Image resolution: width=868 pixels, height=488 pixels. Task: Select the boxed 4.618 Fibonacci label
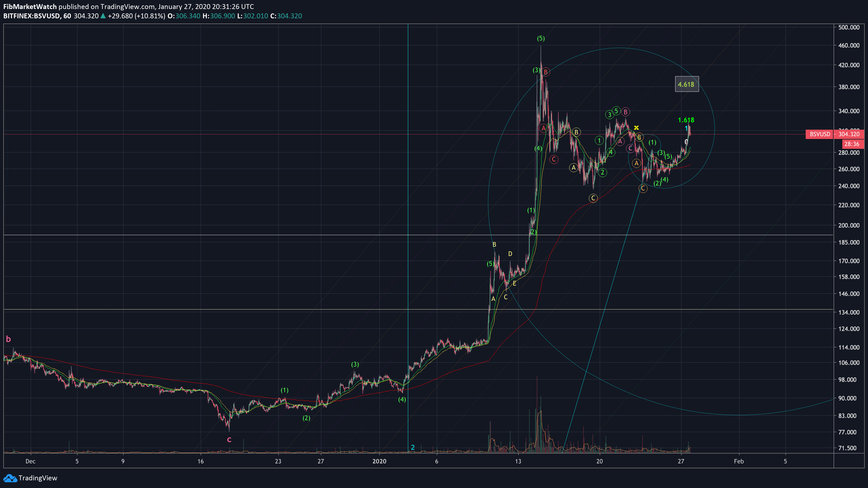pos(687,84)
